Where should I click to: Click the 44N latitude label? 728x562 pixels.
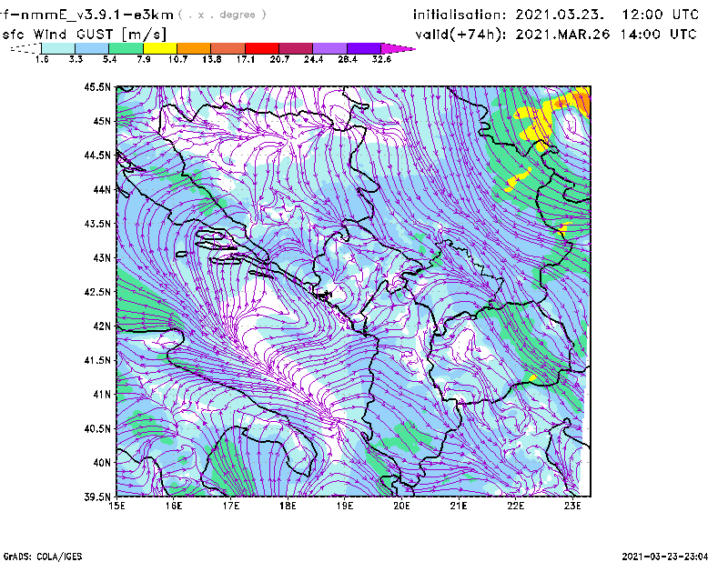tap(102, 189)
